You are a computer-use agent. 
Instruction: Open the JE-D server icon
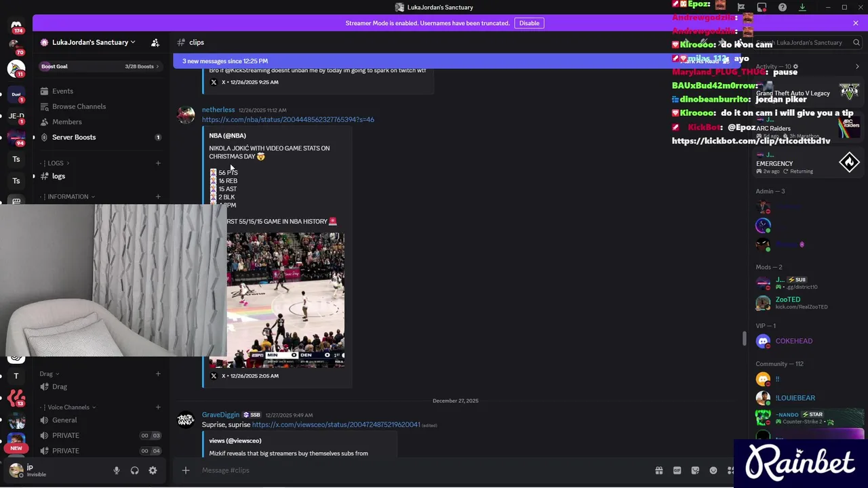click(x=16, y=117)
